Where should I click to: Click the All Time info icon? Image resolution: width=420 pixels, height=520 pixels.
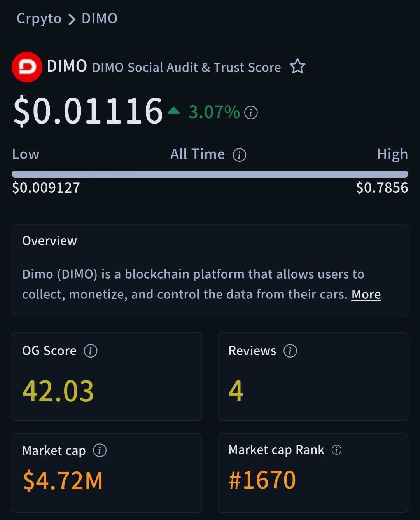click(x=239, y=155)
